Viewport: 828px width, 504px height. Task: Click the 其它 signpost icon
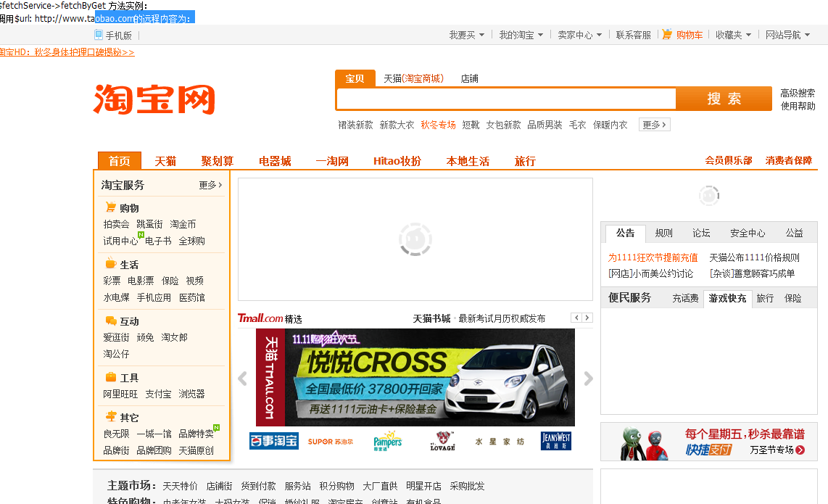tap(110, 416)
